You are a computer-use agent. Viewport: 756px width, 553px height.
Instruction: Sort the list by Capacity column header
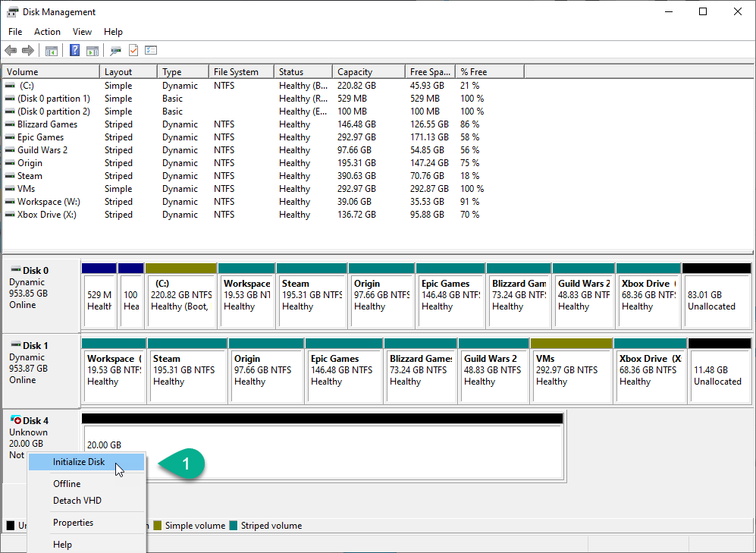click(367, 72)
